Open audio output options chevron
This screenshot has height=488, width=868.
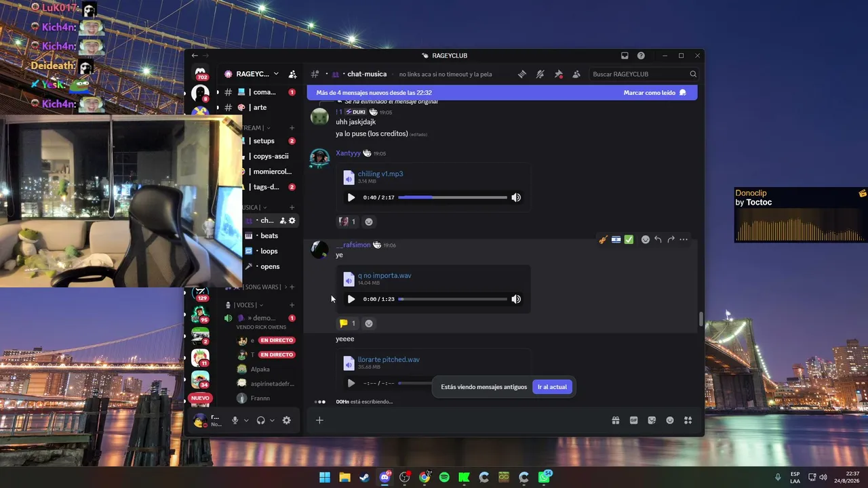point(272,420)
